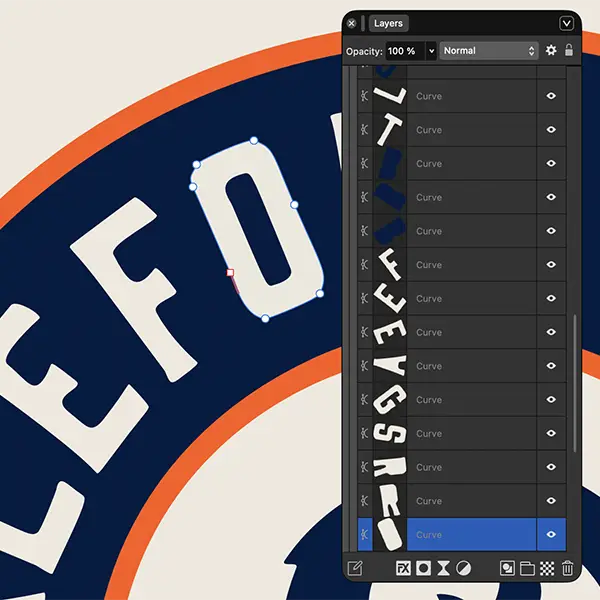Click the curve type icon of "S" layer
The image size is (600, 600).
tap(365, 433)
